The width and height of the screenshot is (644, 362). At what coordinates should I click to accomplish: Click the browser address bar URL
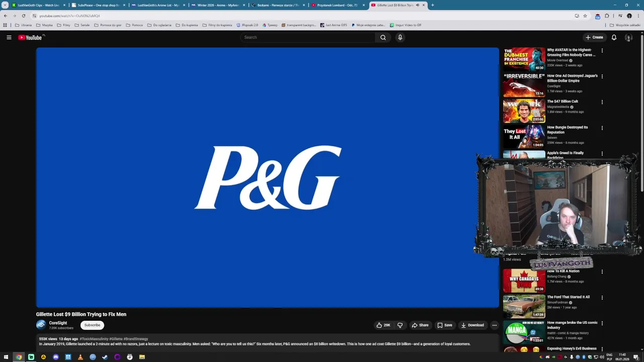69,16
